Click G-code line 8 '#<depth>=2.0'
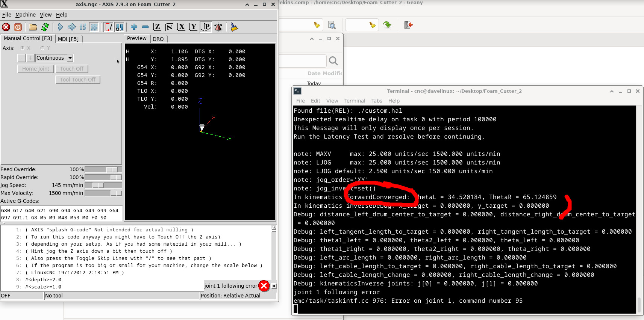 (43, 280)
